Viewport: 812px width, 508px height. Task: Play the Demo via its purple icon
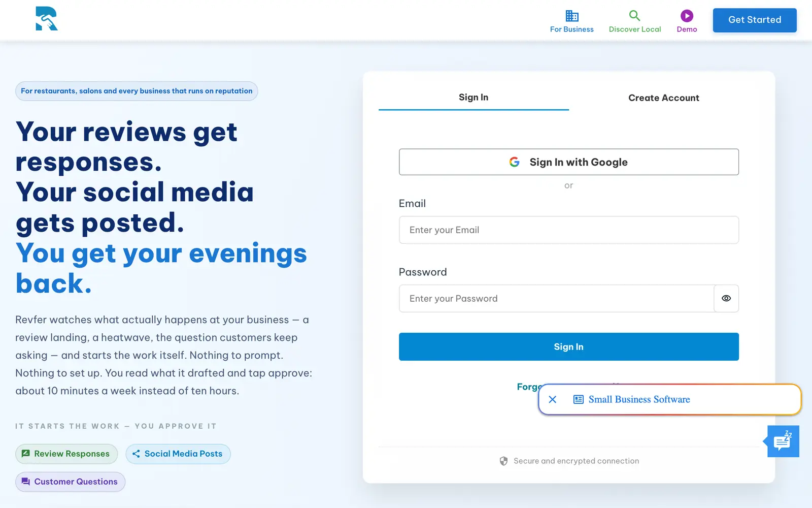pyautogui.click(x=687, y=16)
